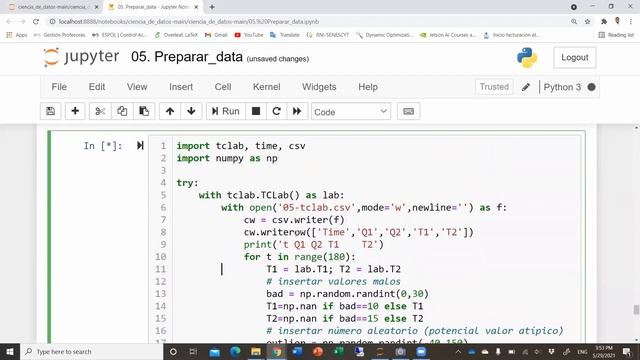This screenshot has height=360, width=640.
Task: Click the comment '# insertar valores malos'
Action: pyautogui.click(x=333, y=282)
